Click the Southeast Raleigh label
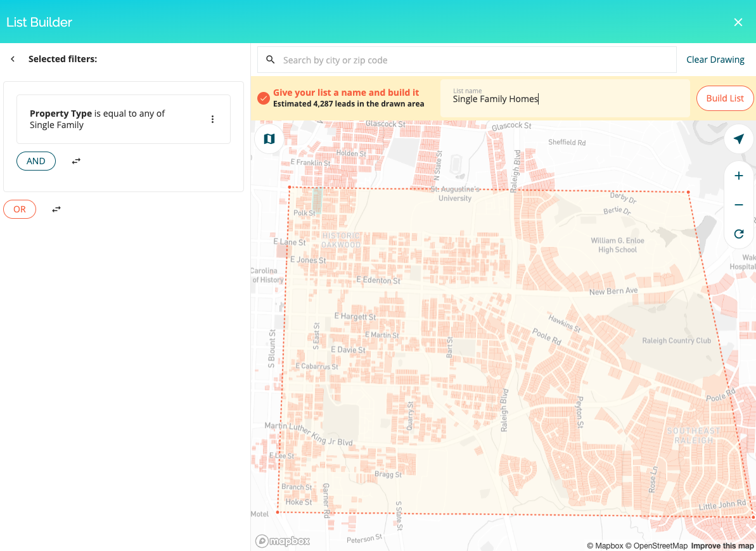This screenshot has width=756, height=551. coord(694,435)
